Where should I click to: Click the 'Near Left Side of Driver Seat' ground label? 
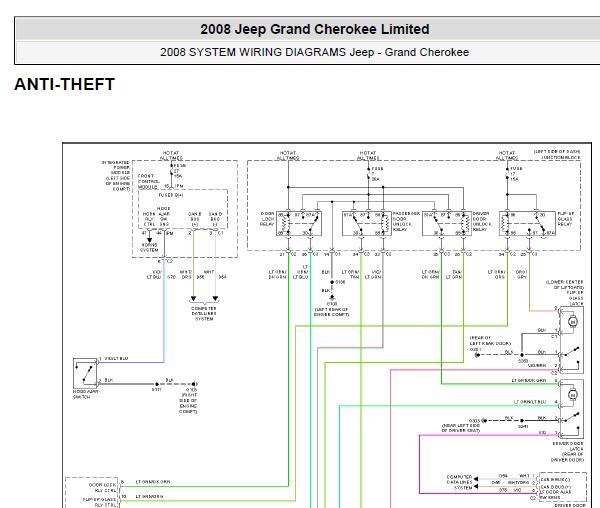(x=460, y=428)
